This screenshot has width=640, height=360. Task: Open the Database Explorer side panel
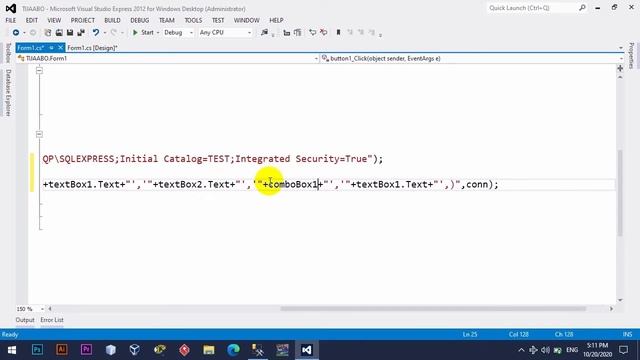[8, 92]
